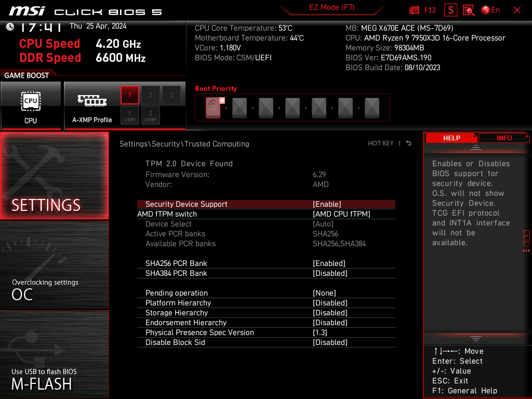Screen dimensions: 532x399
Task: Close the BIOS with the X icon
Action: tap(517, 10)
